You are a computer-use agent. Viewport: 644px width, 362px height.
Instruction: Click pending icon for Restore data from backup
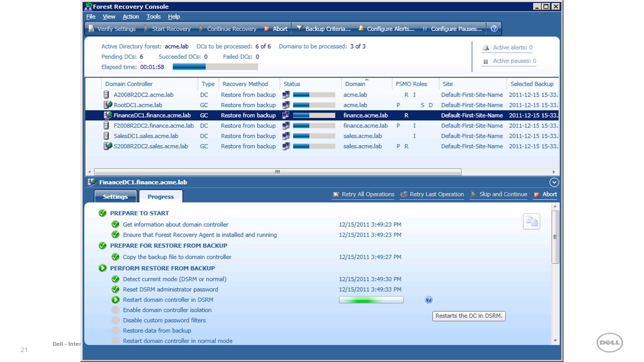115,330
